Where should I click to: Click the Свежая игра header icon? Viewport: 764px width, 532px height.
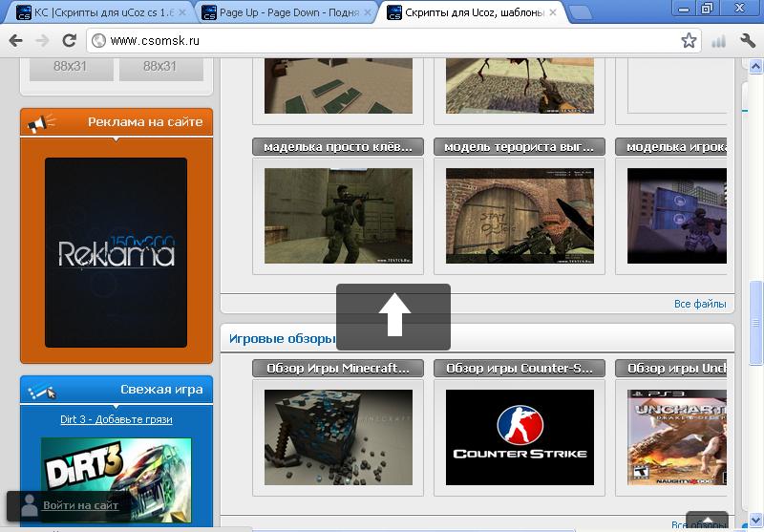coord(42,391)
